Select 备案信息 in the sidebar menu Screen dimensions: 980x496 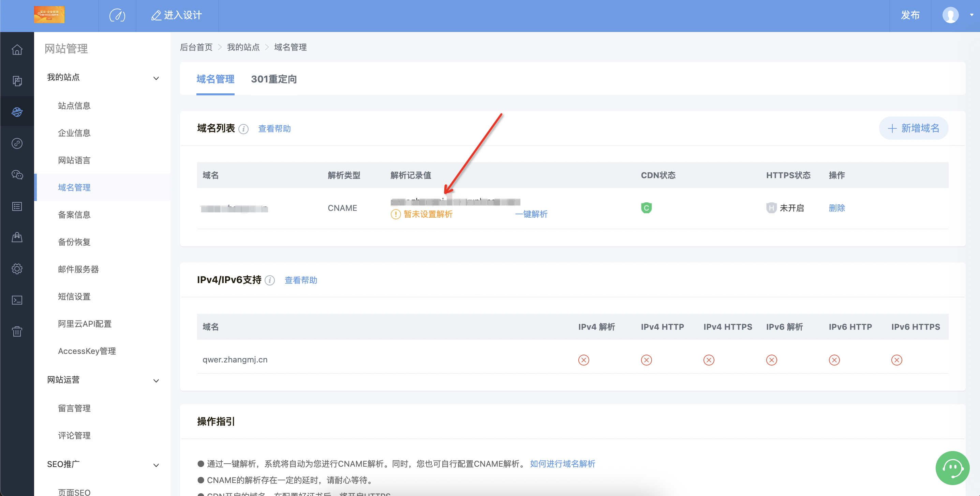point(74,215)
